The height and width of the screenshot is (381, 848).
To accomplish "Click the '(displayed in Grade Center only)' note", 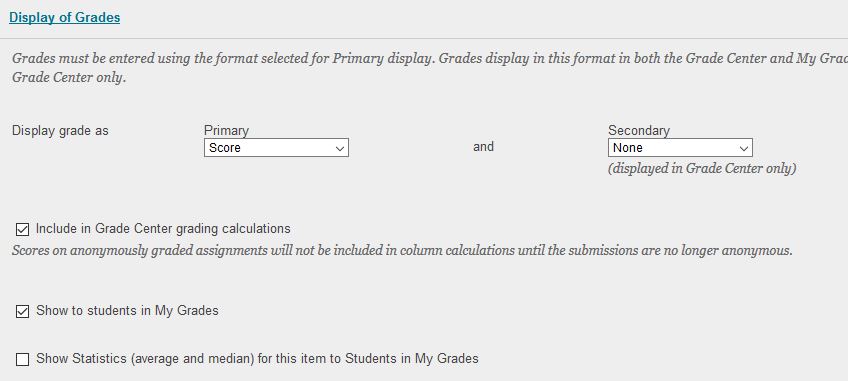I will [x=702, y=169].
